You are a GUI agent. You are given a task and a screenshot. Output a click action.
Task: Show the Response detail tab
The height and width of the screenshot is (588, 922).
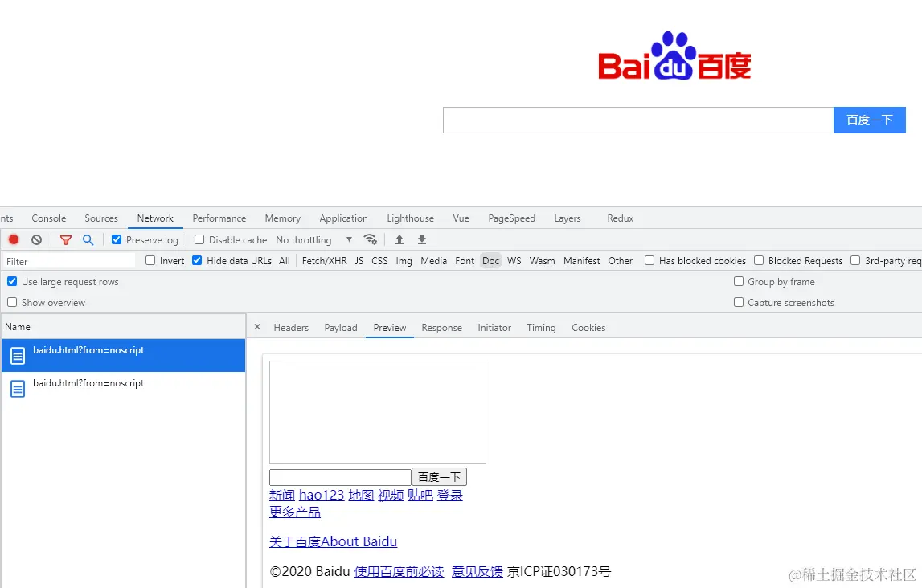pyautogui.click(x=441, y=327)
